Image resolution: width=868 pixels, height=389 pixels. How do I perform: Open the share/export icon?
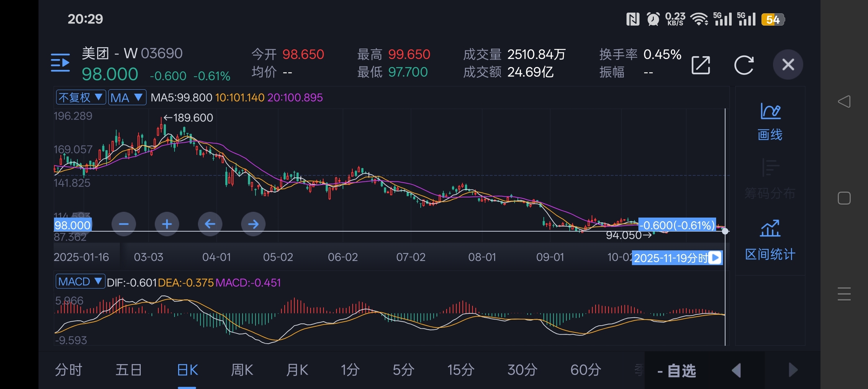click(x=701, y=65)
